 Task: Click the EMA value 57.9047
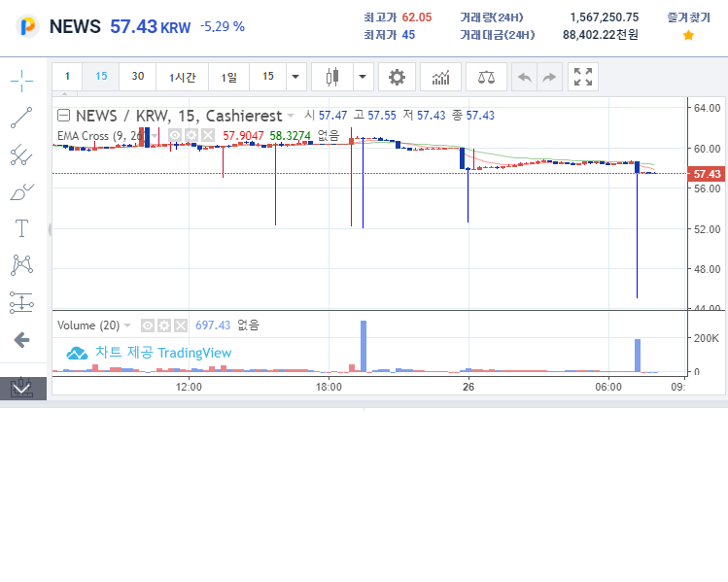click(243, 135)
